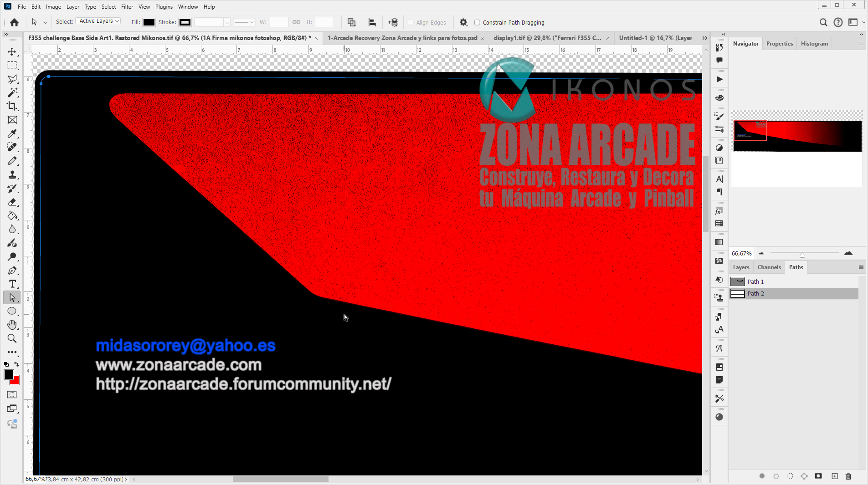
Task: Select the Pen tool
Action: [12, 270]
